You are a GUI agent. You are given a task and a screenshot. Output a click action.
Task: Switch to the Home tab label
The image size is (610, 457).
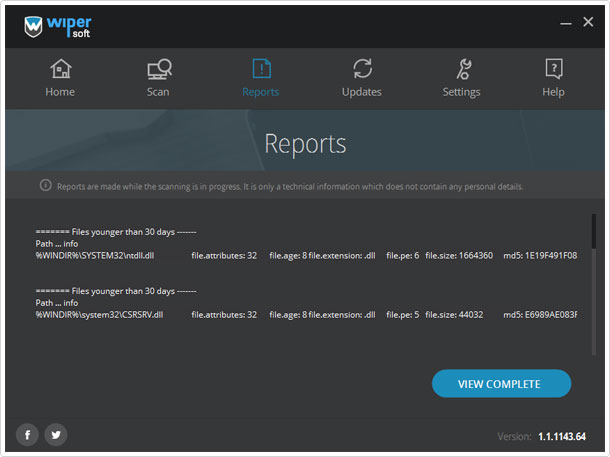60,92
